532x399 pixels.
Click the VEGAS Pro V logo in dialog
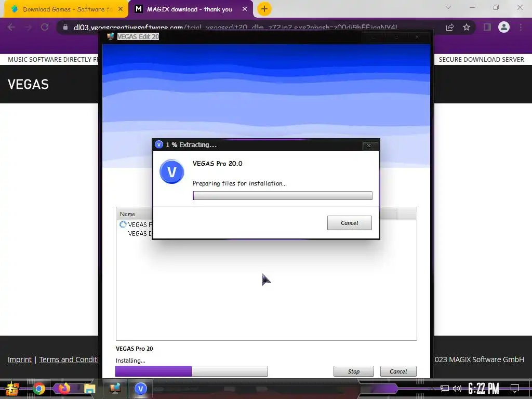(x=171, y=171)
